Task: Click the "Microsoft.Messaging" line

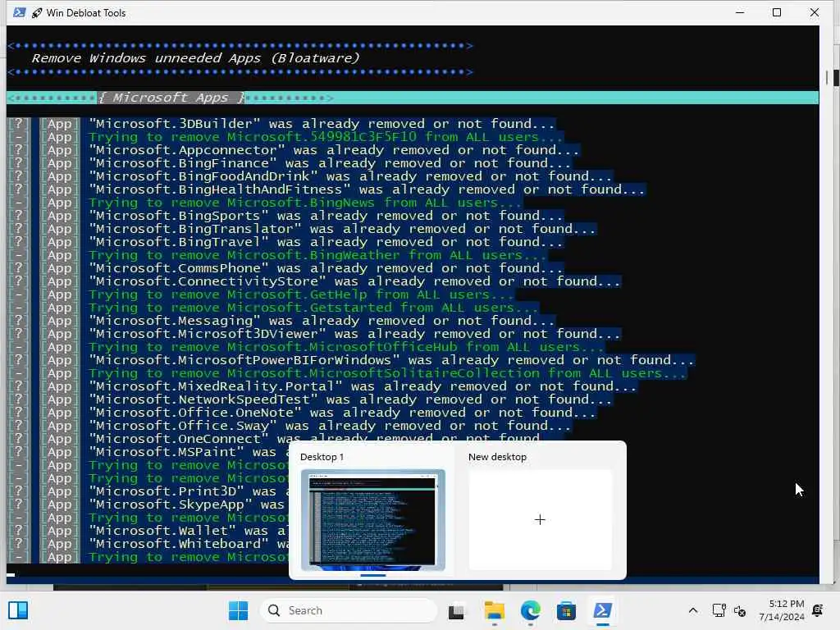Action: click(x=322, y=321)
